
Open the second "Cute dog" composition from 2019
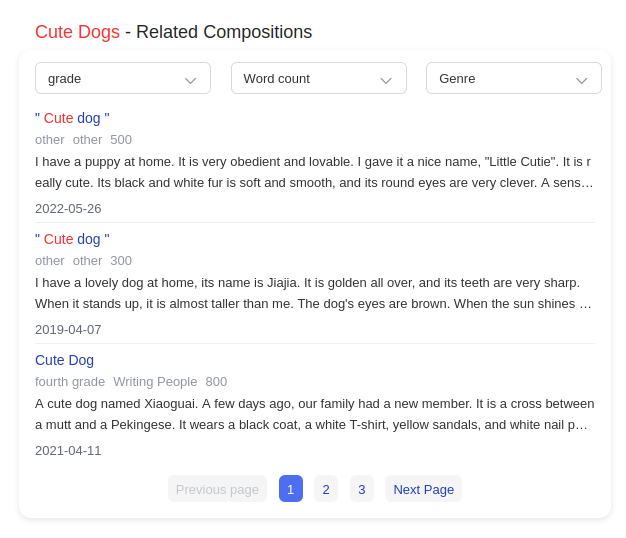click(x=72, y=239)
